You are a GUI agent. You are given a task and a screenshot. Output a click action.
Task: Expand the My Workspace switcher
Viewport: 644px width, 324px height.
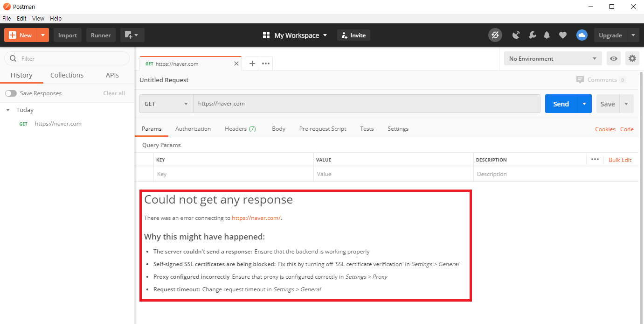coord(295,35)
